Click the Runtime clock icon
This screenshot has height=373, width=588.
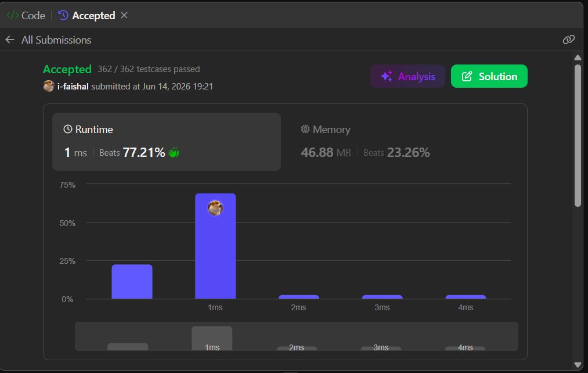click(x=67, y=129)
